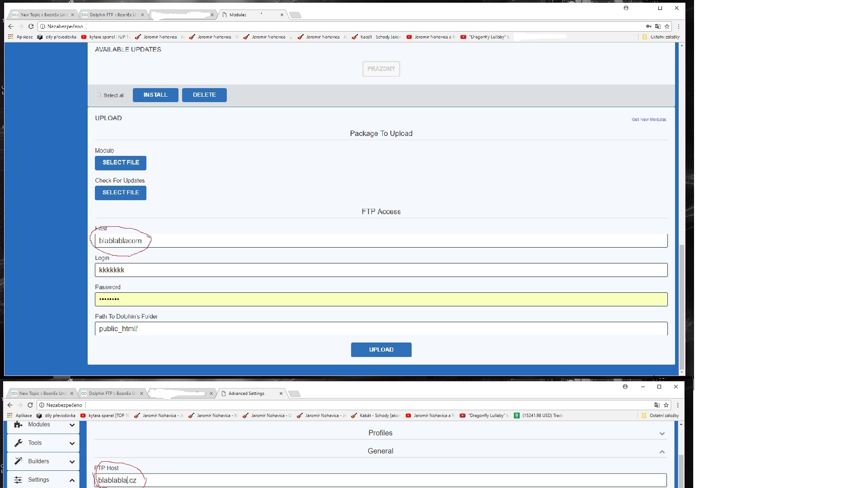Go back in the top browser window
Screen dimensions: 868x488
(11, 27)
